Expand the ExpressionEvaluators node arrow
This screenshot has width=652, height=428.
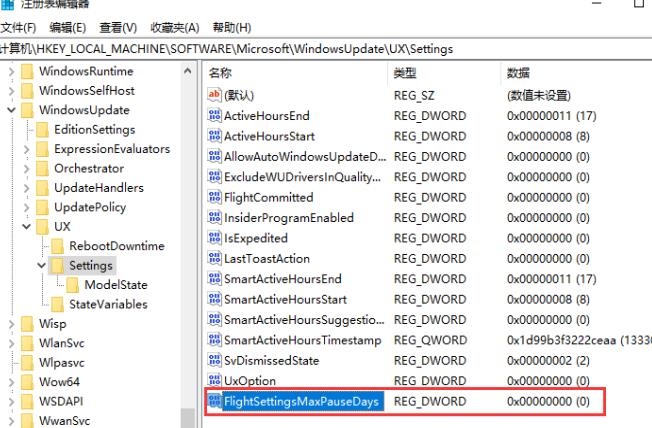27,149
